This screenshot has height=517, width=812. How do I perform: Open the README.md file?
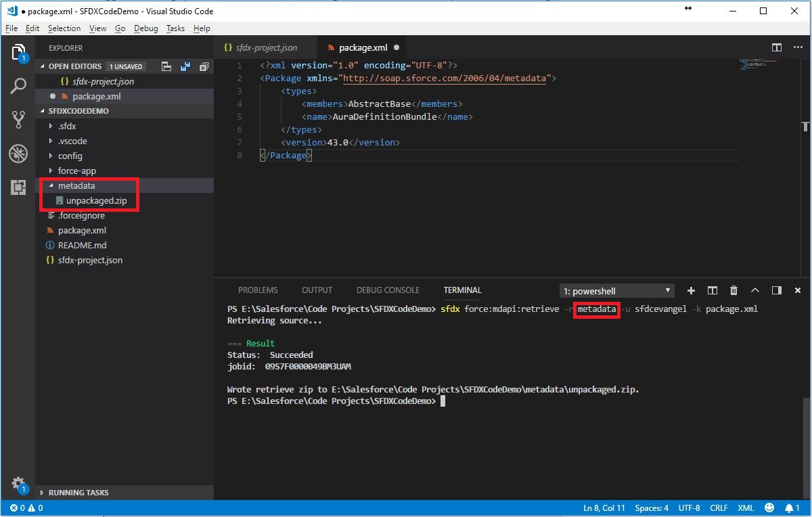tap(125, 245)
